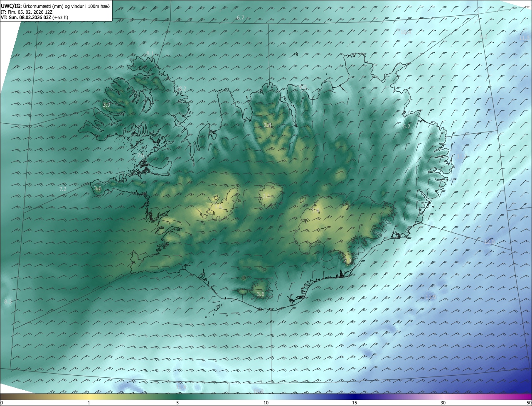Click the 15 tick on the color scale
Viewport: 532px width, 406px height.
coord(355,403)
